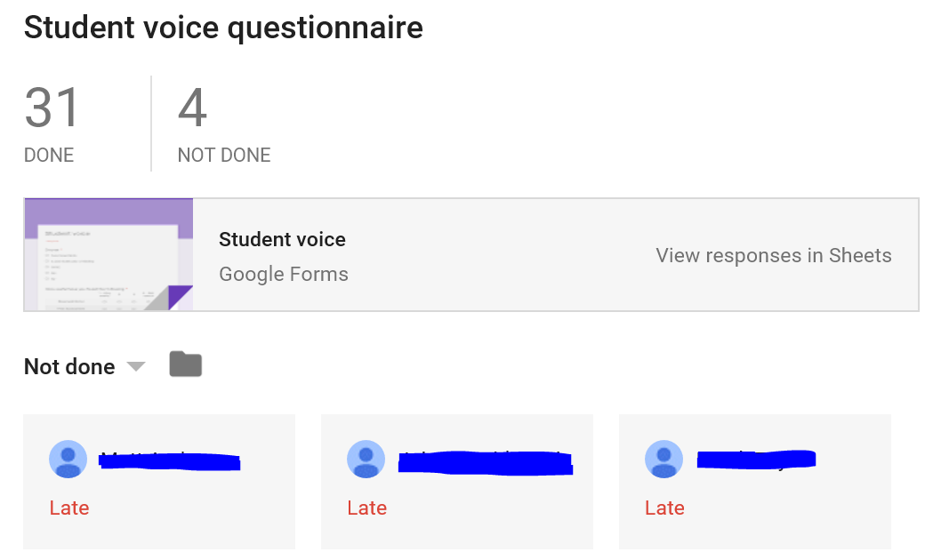Collapse the Not done student list
Screen dimensions: 933x560
[135, 366]
